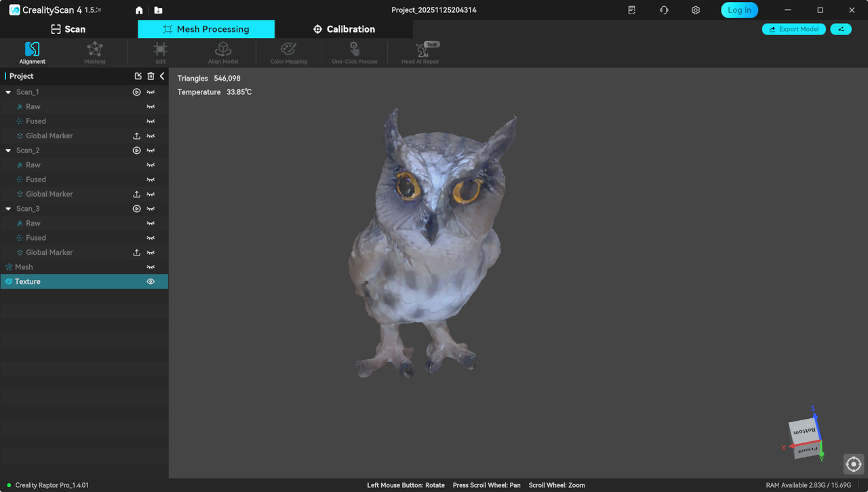Click the Log In button
868x492 pixels.
pyautogui.click(x=739, y=10)
